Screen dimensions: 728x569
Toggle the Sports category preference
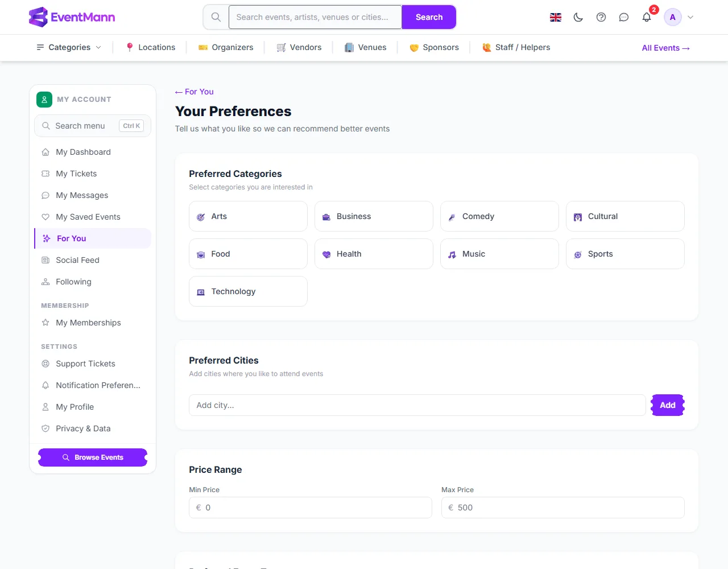(x=625, y=254)
